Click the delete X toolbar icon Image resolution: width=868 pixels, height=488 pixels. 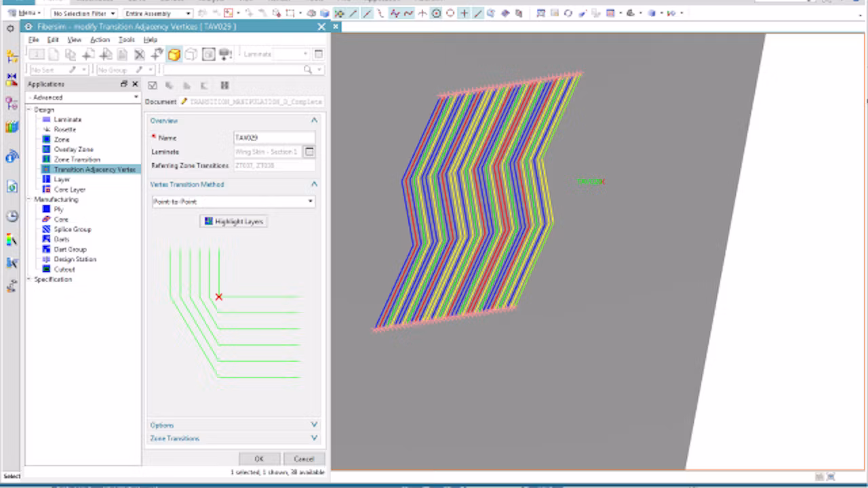coord(140,55)
